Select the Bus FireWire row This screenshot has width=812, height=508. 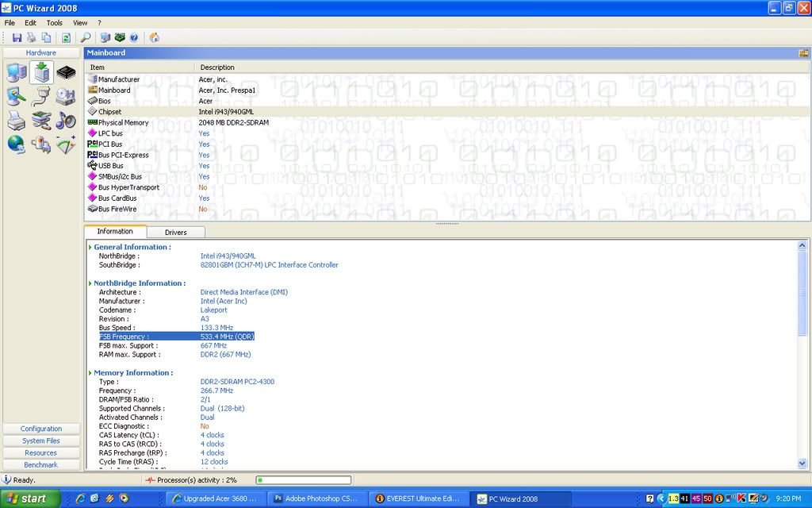pyautogui.click(x=447, y=209)
